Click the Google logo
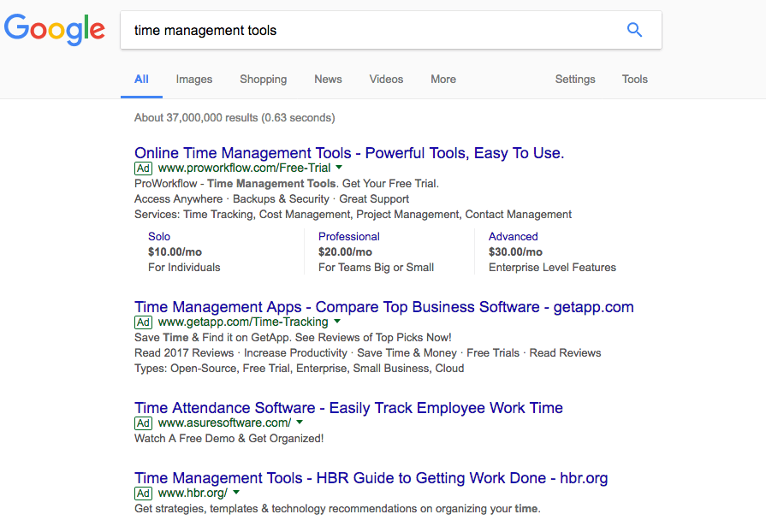 coord(55,30)
